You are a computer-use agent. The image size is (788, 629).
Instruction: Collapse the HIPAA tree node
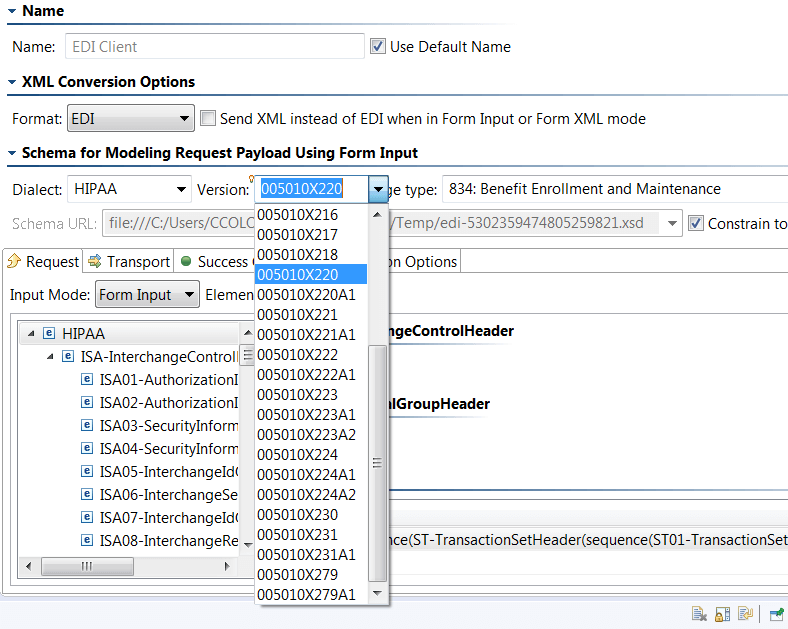pyautogui.click(x=31, y=333)
